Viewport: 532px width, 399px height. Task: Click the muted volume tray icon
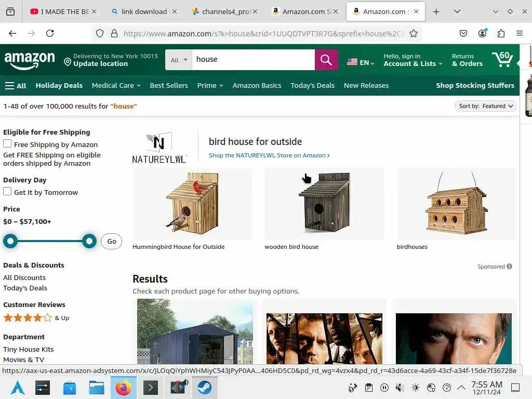click(400, 388)
